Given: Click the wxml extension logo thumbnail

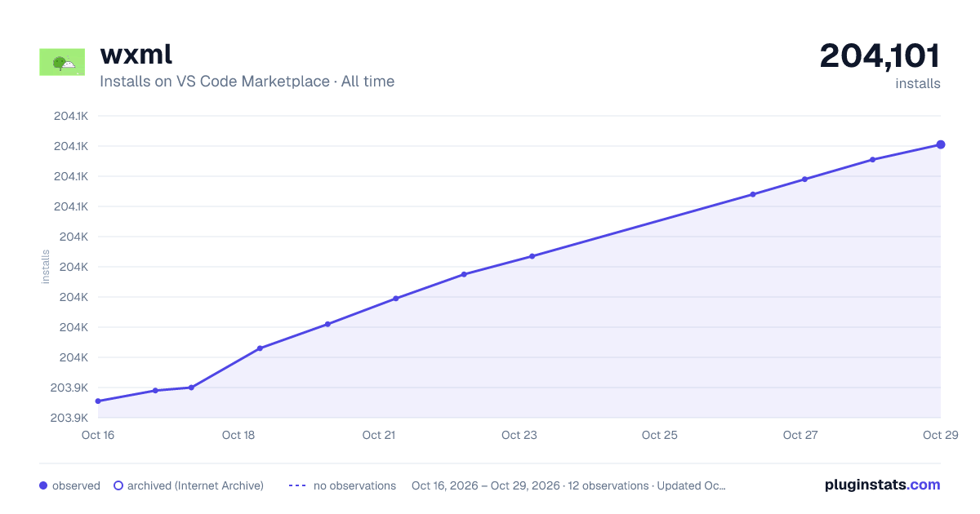Looking at the screenshot, I should click(62, 62).
